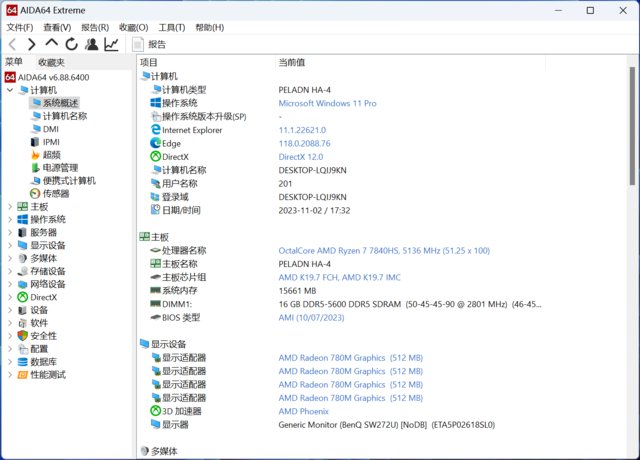Open the AMD Phoenix link

(x=303, y=411)
